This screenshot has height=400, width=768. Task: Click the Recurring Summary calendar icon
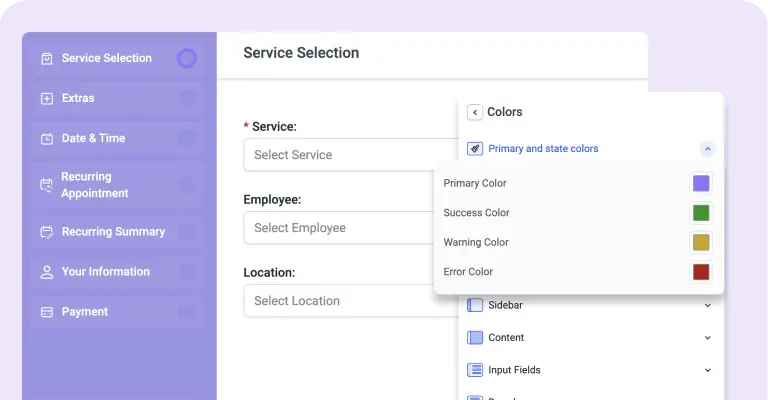tap(47, 232)
